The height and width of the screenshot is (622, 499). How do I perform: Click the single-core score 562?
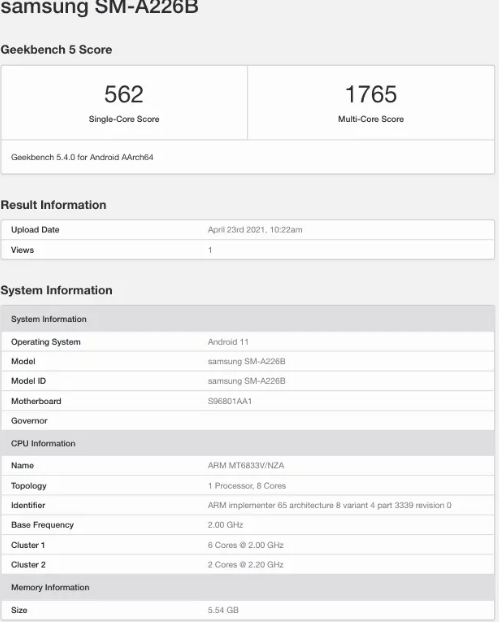[124, 94]
